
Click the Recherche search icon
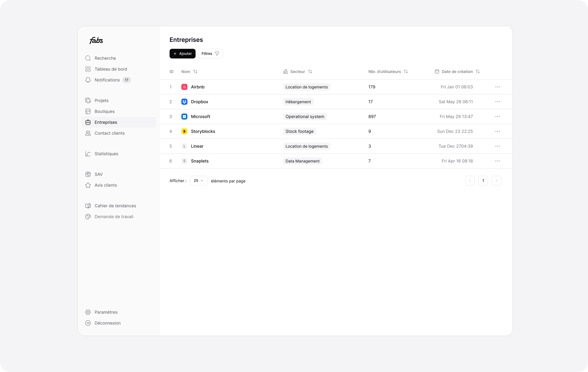(x=88, y=58)
